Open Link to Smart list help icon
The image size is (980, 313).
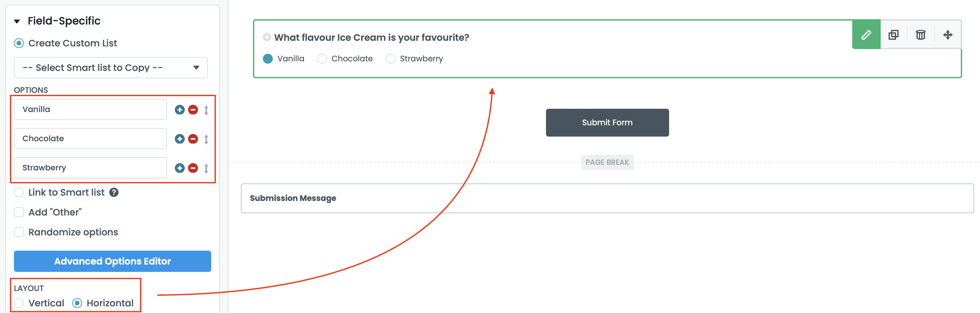click(114, 193)
